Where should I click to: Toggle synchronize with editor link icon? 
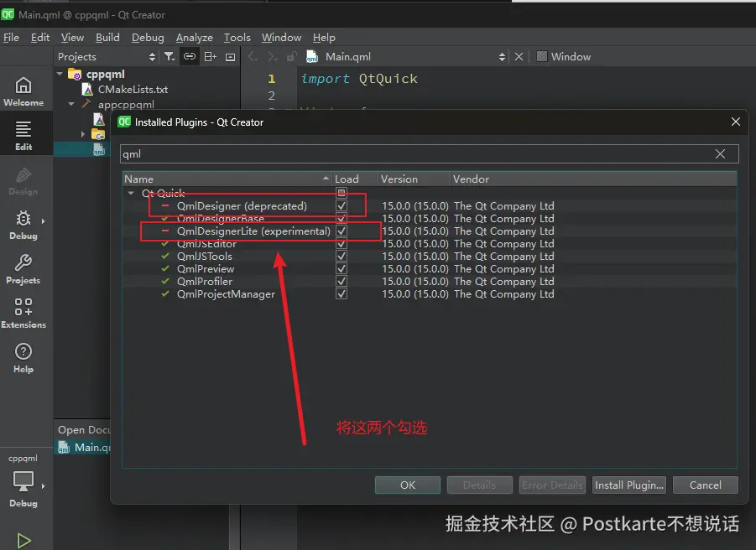(190, 57)
